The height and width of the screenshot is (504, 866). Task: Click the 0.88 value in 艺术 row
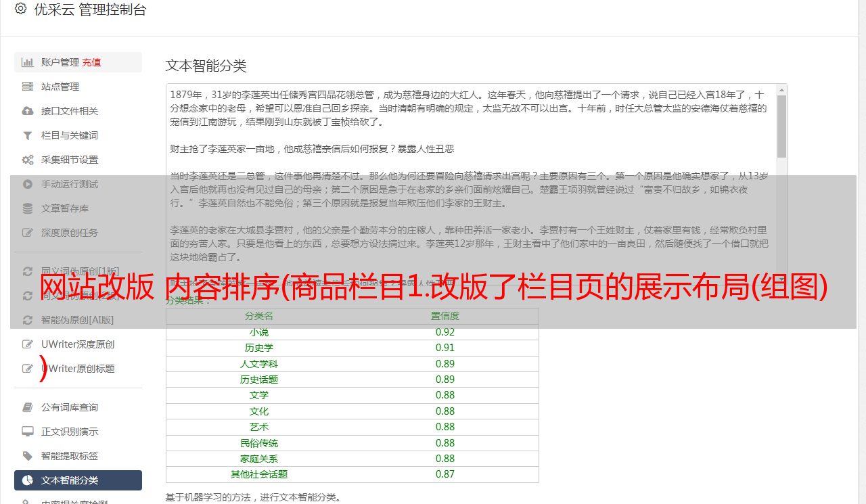point(445,427)
